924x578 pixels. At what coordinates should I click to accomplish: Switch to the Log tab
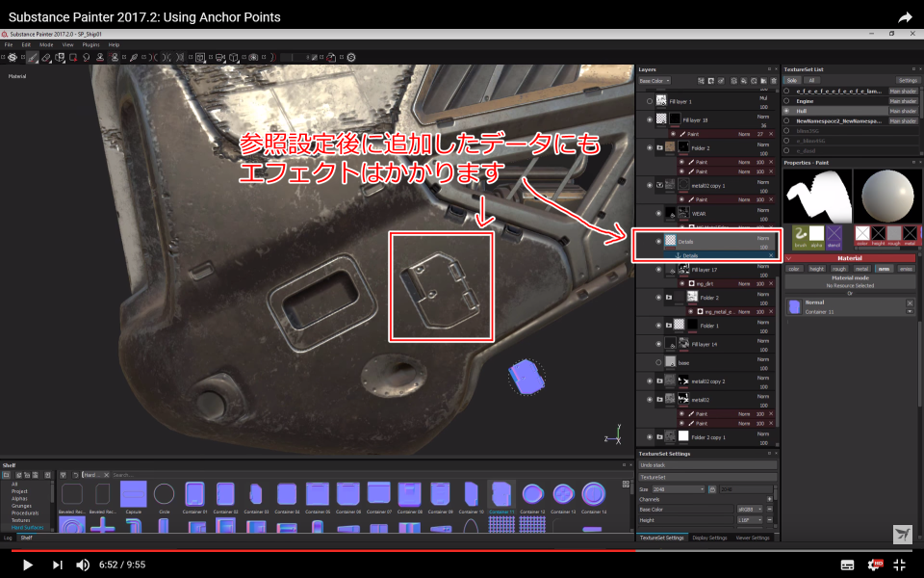click(8, 538)
